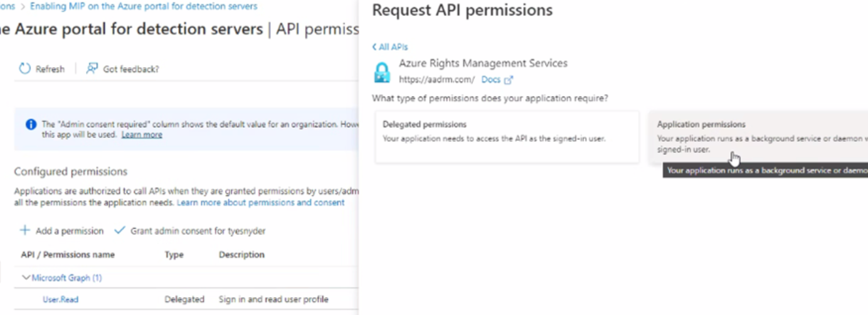The height and width of the screenshot is (315, 868).
Task: Click the Azure Rights Management Services title
Action: (483, 63)
